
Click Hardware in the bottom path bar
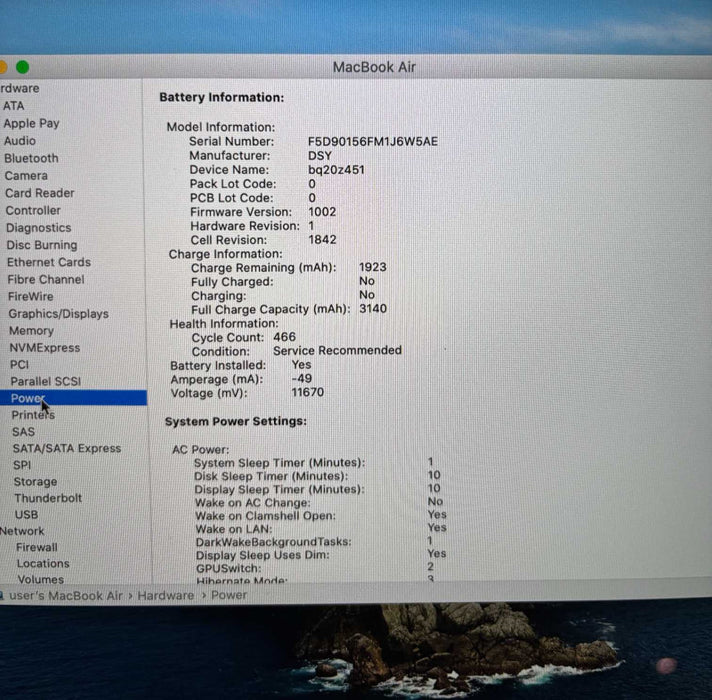[x=166, y=596]
